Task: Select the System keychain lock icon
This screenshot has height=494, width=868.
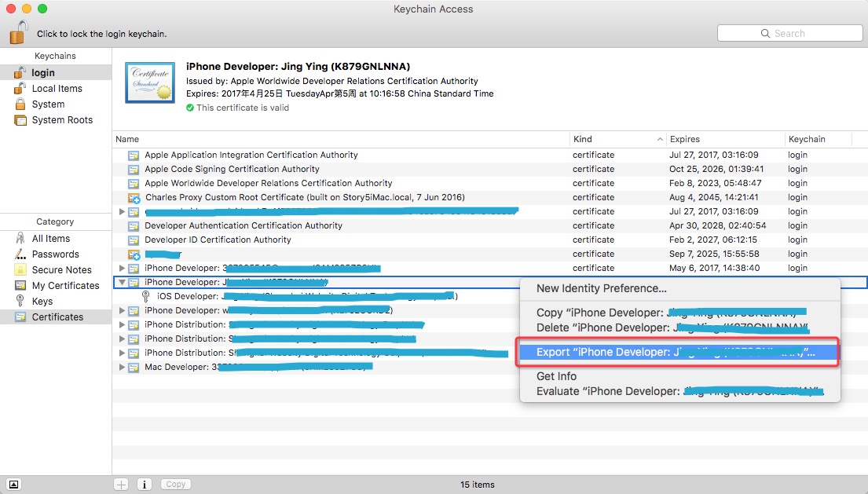Action: (x=20, y=104)
